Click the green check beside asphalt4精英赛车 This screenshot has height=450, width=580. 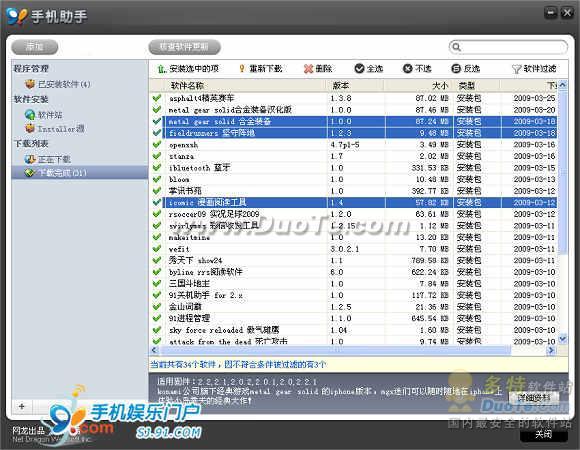[x=157, y=98]
